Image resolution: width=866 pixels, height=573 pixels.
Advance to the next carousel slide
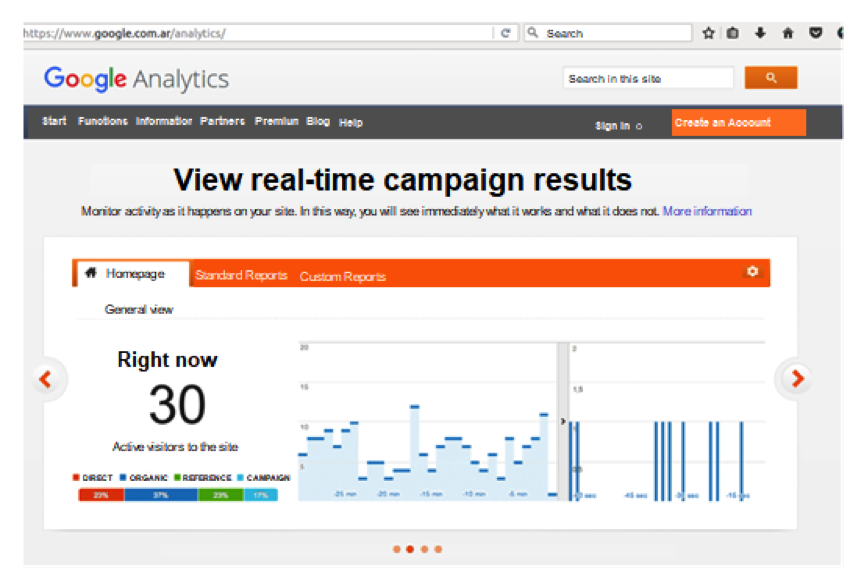(x=797, y=379)
